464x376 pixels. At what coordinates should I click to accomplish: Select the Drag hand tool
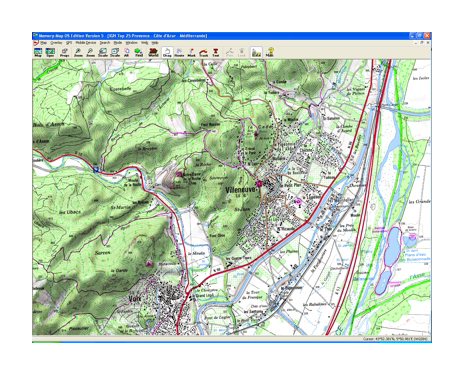pos(167,52)
